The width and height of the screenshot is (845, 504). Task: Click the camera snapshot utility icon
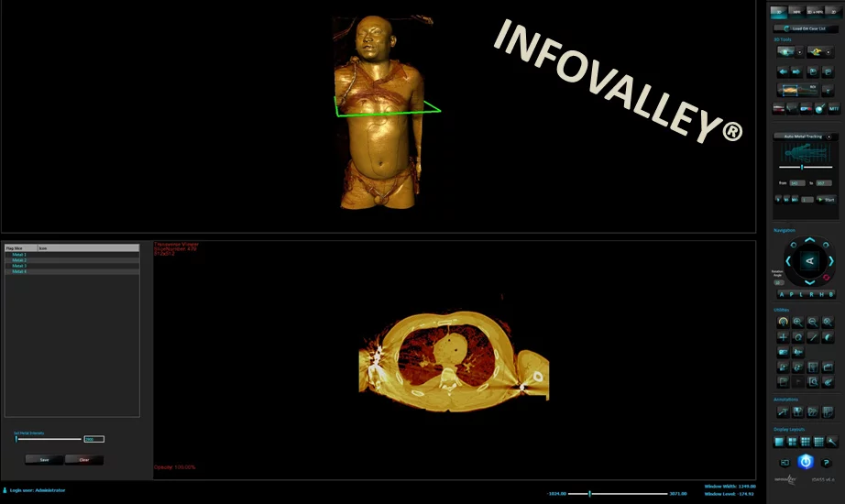[783, 352]
